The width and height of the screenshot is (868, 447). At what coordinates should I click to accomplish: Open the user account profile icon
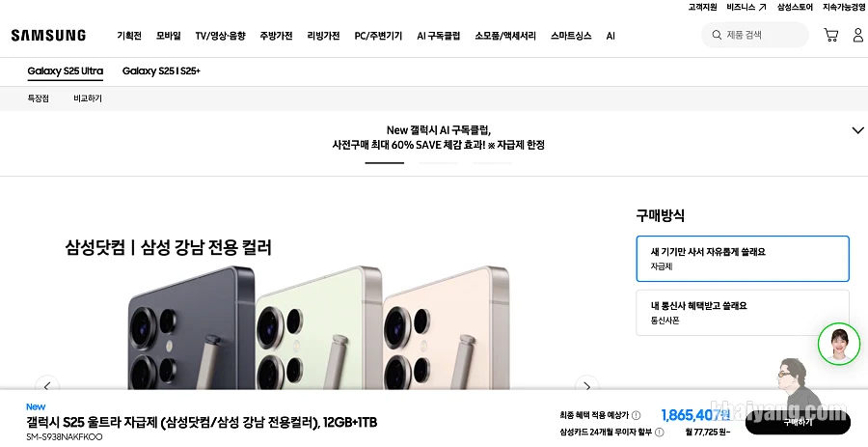click(858, 35)
